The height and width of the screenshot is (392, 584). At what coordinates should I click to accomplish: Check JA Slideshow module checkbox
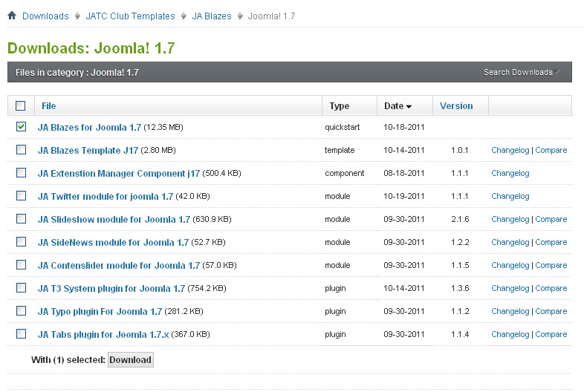click(22, 218)
